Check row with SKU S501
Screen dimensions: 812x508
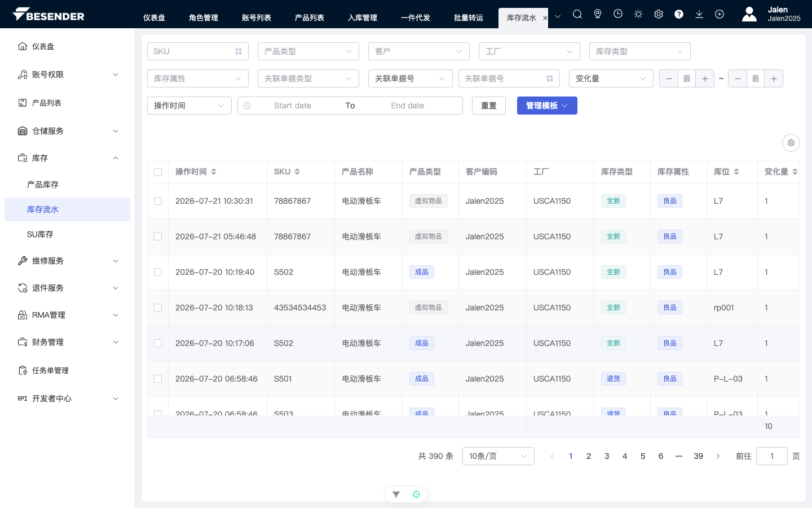pos(158,379)
